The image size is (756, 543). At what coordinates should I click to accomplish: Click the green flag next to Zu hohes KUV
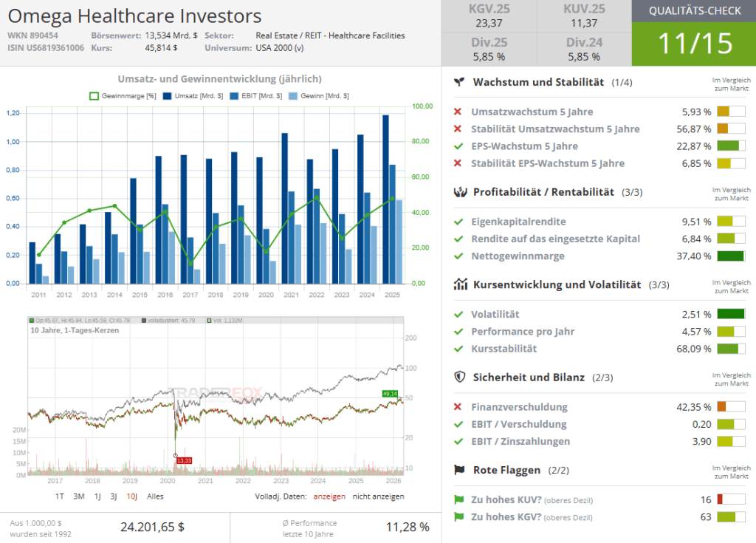pyautogui.click(x=458, y=500)
